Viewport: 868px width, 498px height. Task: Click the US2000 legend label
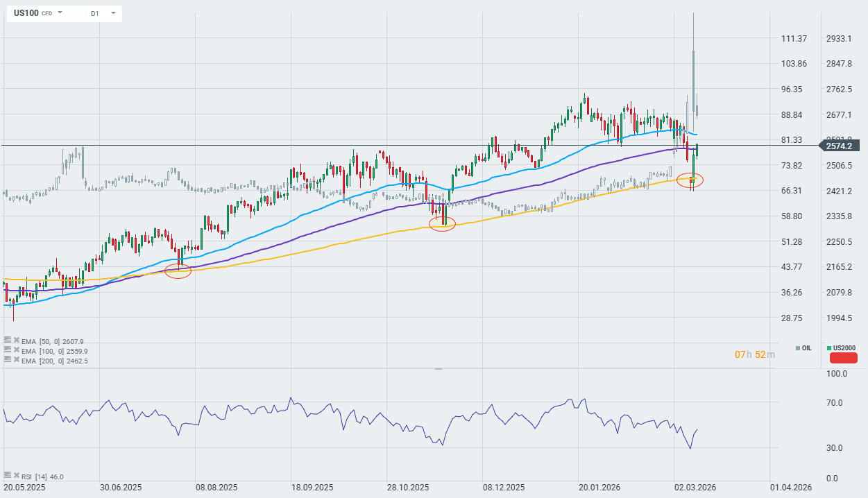(843, 348)
